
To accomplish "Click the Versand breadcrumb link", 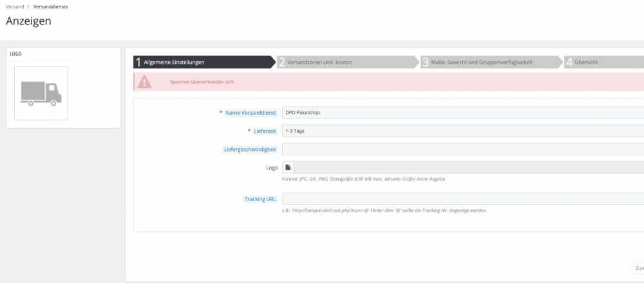I will [15, 6].
